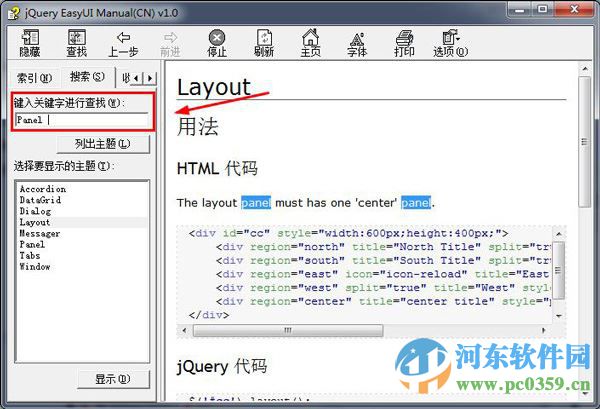
Task: Click the code block scroll right arrow
Action: (x=543, y=330)
